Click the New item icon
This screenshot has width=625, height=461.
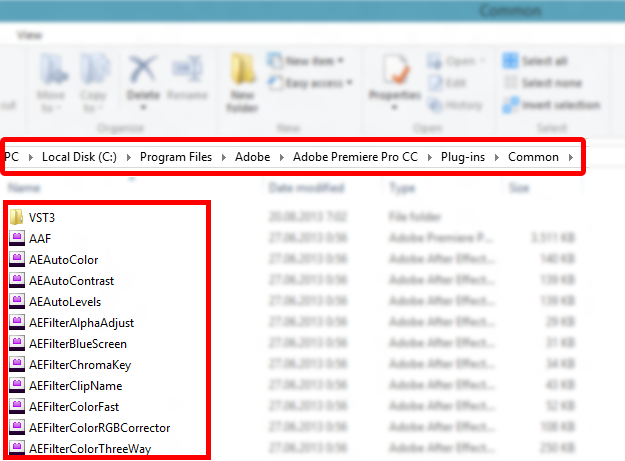click(275, 61)
